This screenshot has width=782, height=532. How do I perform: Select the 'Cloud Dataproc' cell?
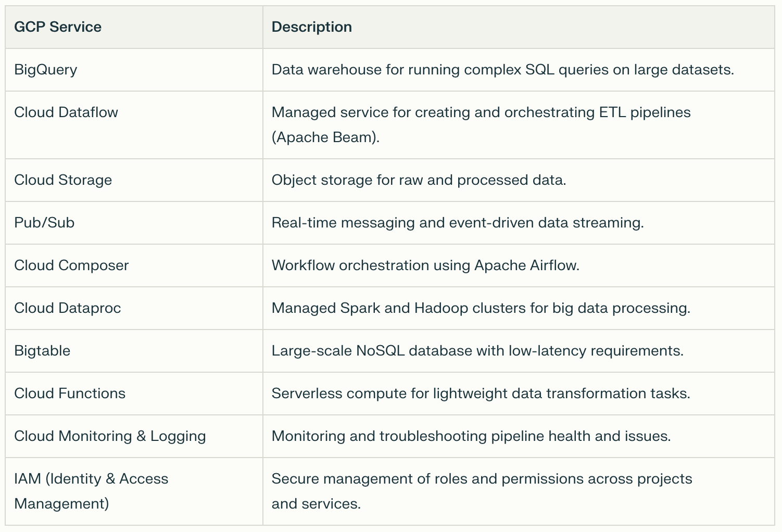tap(134, 308)
